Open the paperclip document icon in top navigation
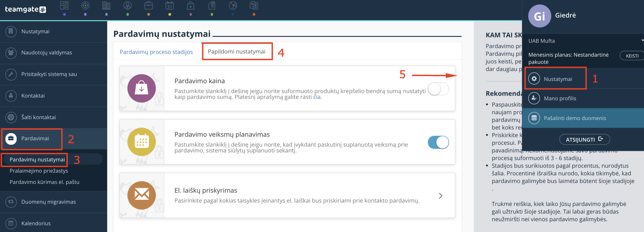Image resolution: width=644 pixels, height=232 pixels. coord(212,6)
